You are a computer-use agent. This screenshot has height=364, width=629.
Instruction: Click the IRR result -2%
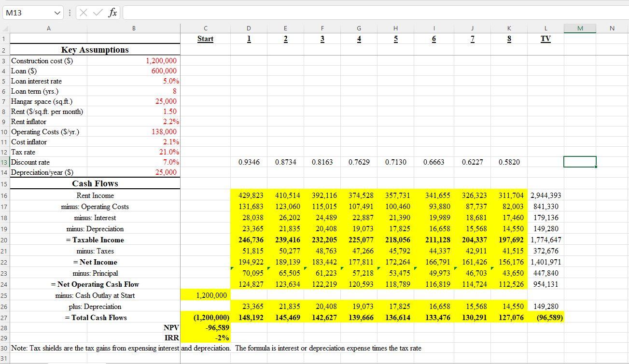coord(222,338)
